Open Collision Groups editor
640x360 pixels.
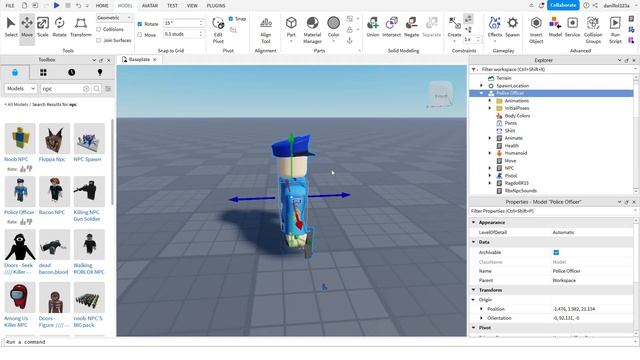click(593, 29)
